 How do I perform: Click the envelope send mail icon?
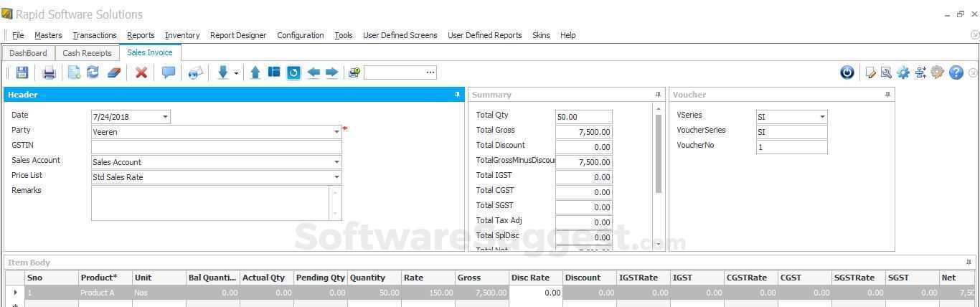[x=196, y=72]
